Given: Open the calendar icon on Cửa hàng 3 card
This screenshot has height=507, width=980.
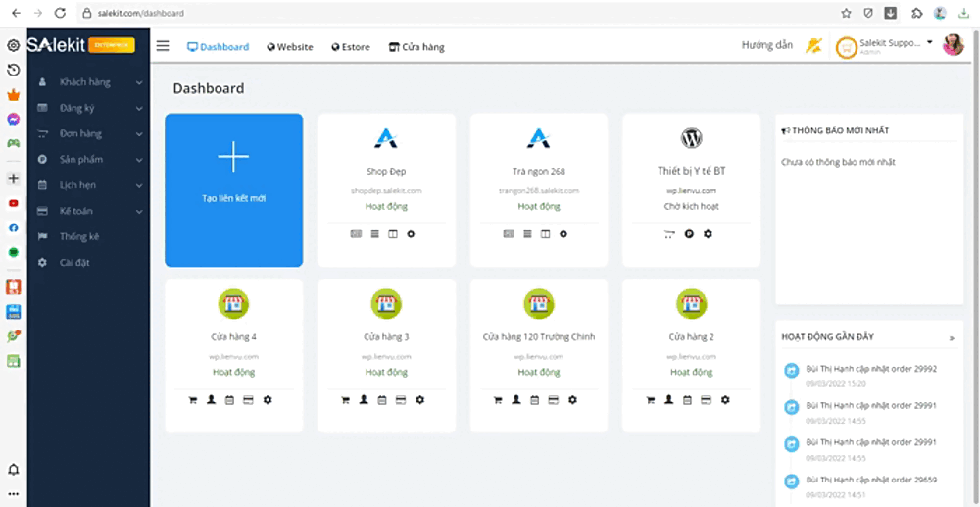Looking at the screenshot, I should click(382, 399).
